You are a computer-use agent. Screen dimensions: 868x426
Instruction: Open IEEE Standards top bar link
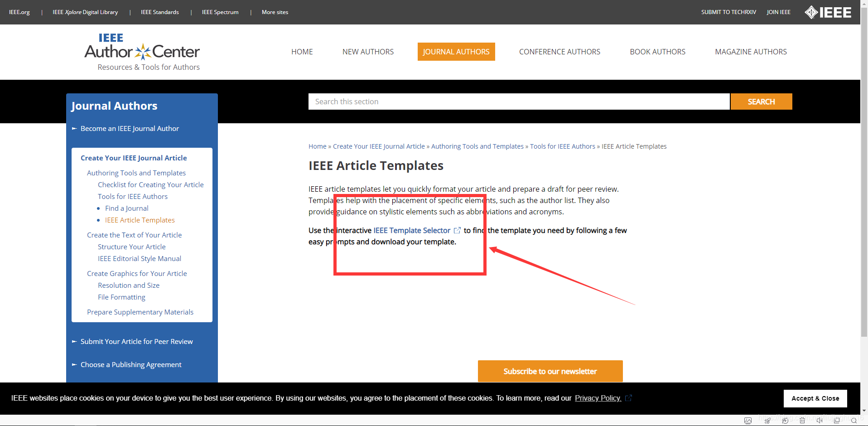pyautogui.click(x=160, y=12)
